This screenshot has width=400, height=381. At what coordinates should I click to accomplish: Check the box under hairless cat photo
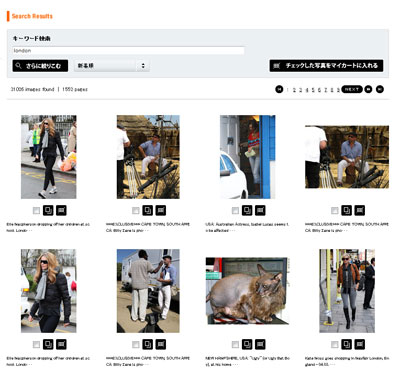click(x=235, y=344)
